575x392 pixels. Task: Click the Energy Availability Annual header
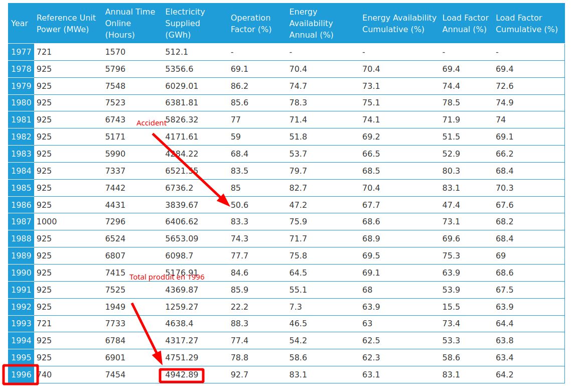coord(311,24)
